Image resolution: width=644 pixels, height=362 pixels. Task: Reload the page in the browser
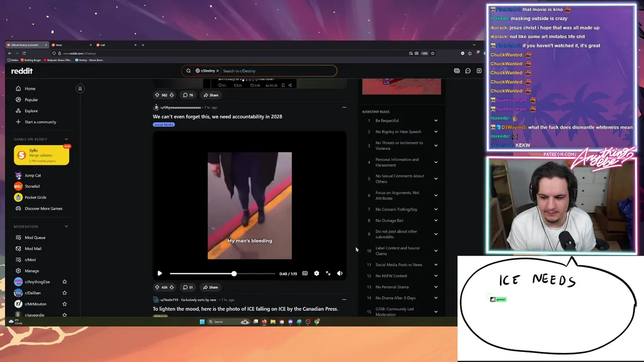point(24,53)
